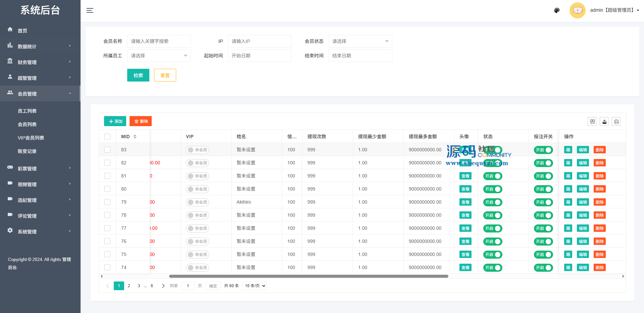
Task: Click the red 删除 button for member 82
Action: pos(599,163)
